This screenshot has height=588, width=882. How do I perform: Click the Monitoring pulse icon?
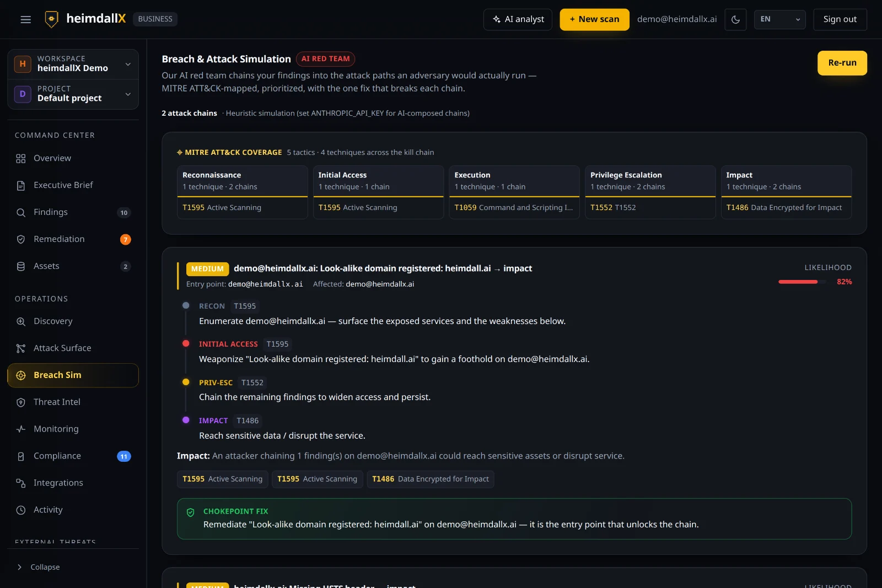point(21,429)
